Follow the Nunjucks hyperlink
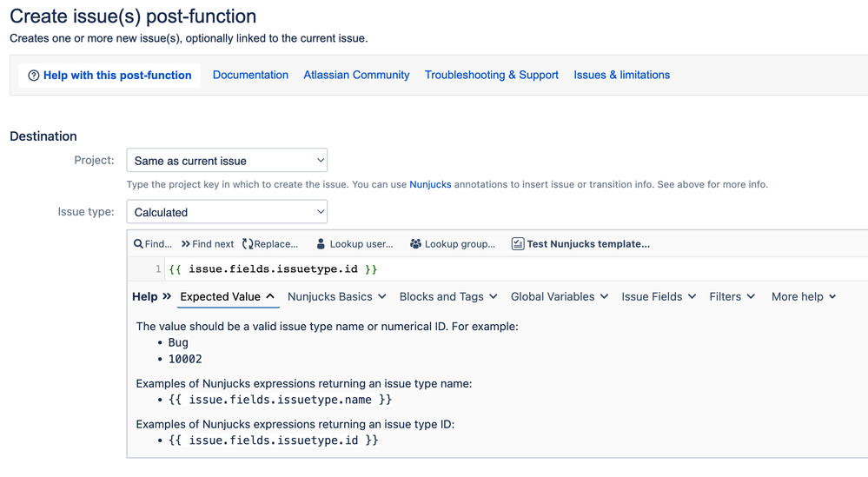Screen dimensions: 868x477 tap(430, 184)
